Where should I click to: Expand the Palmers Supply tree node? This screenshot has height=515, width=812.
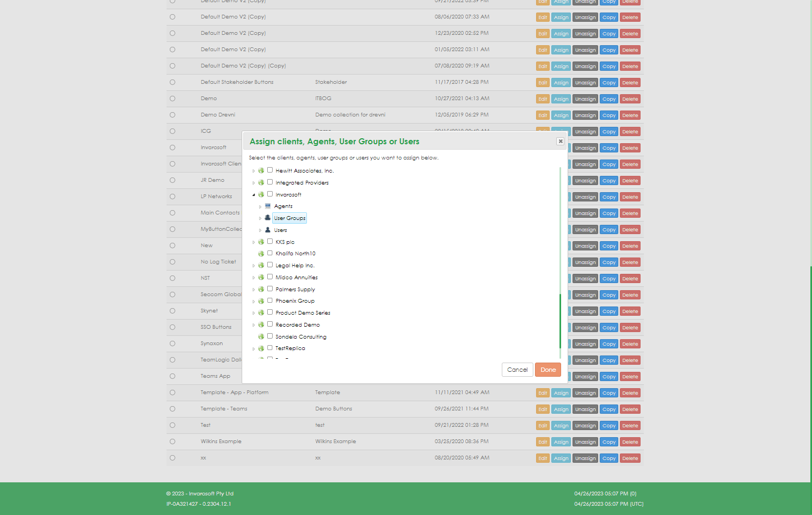(x=254, y=290)
